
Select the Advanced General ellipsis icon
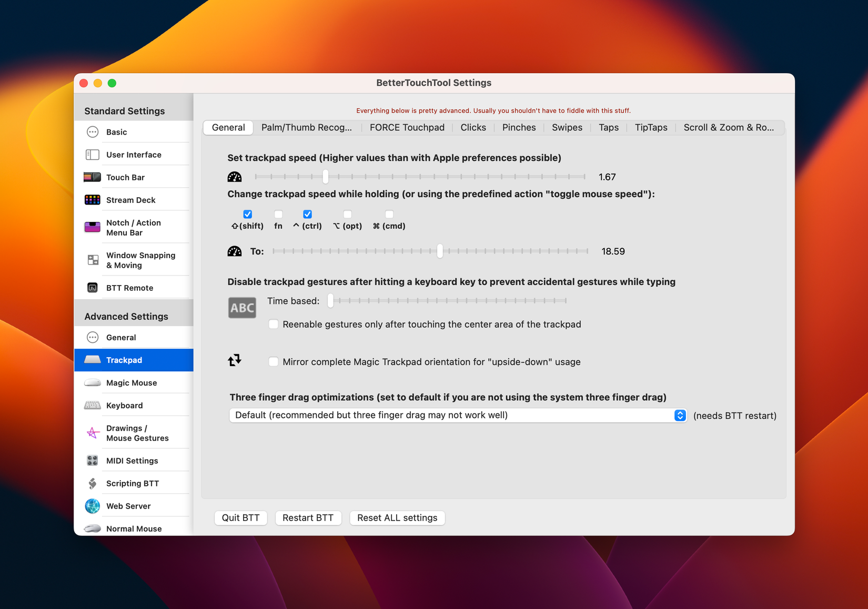tap(93, 338)
